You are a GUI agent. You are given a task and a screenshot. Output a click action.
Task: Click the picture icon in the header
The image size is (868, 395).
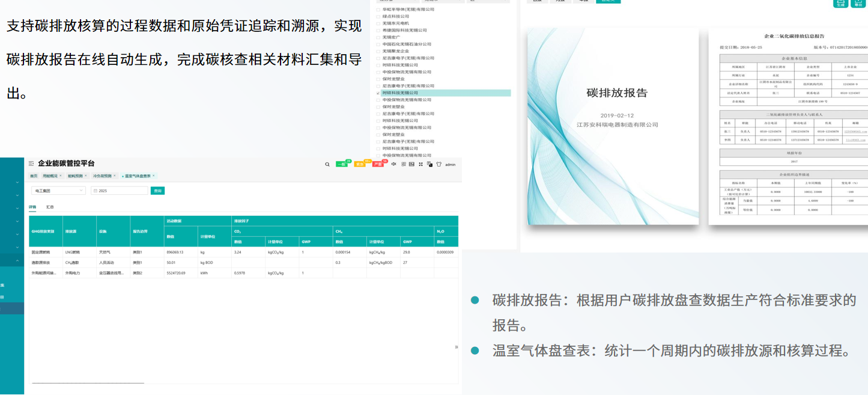point(411,164)
